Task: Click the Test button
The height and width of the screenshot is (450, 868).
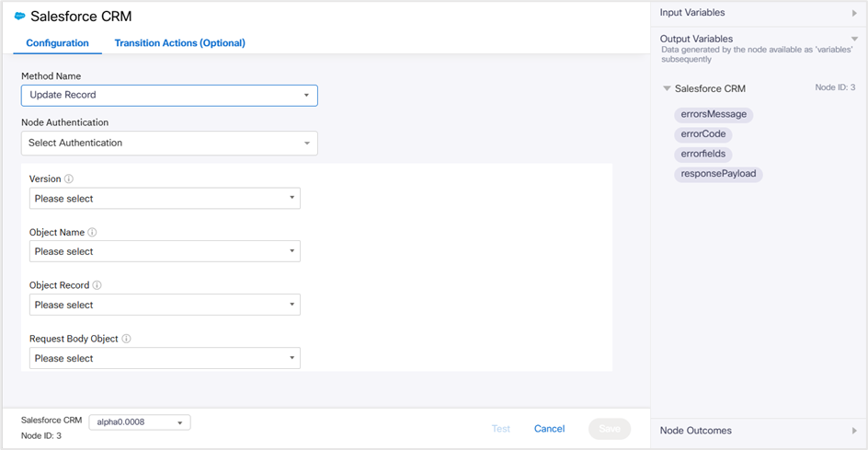Action: click(501, 429)
